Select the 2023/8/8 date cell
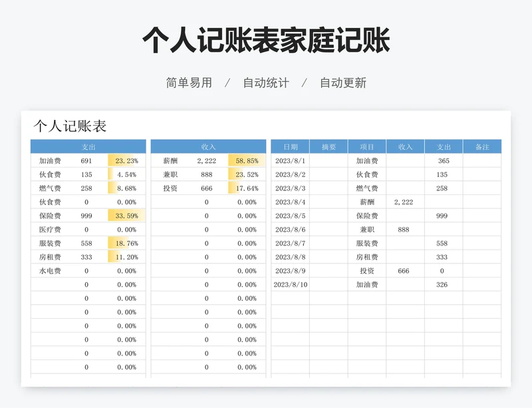Screen dimensions: 532x408 tap(290, 257)
